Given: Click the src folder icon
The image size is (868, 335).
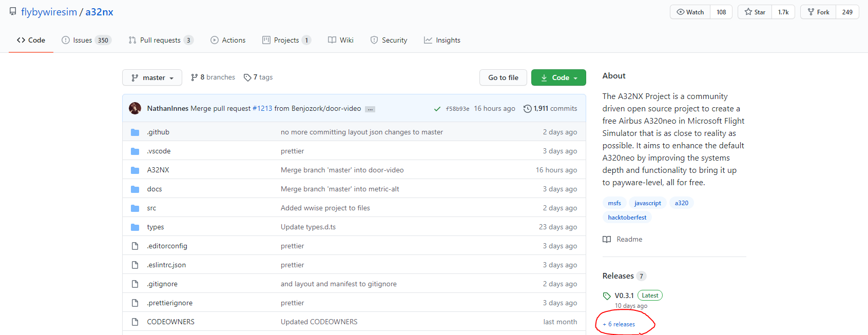Looking at the screenshot, I should tap(135, 208).
